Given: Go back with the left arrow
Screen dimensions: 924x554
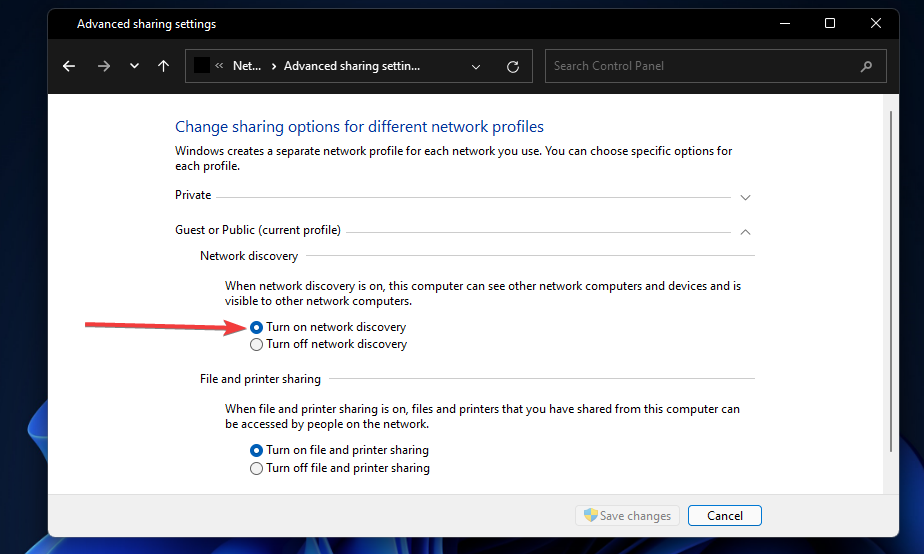Looking at the screenshot, I should tap(69, 66).
